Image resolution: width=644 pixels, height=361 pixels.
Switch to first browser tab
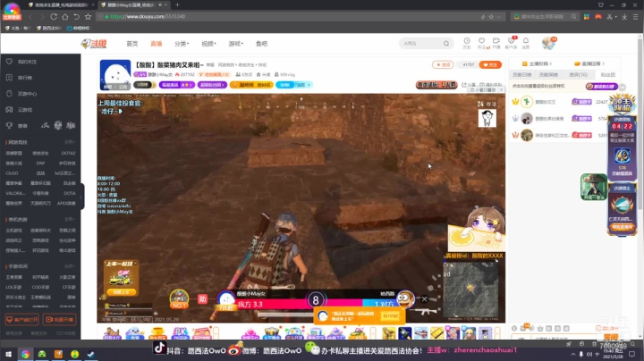click(x=60, y=5)
